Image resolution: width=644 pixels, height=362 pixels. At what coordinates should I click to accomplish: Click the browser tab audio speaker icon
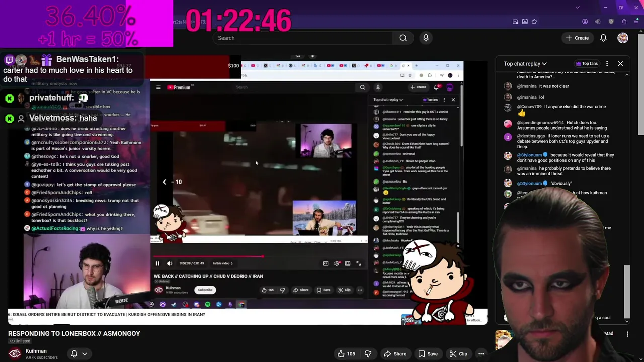(597, 22)
